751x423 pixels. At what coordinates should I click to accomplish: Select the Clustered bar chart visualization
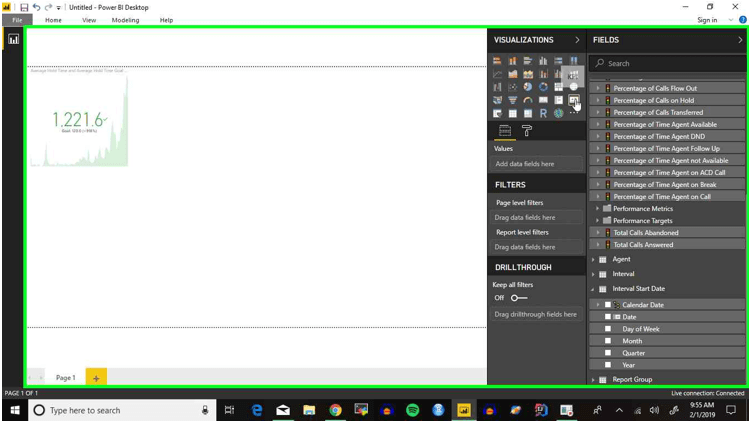tap(528, 61)
